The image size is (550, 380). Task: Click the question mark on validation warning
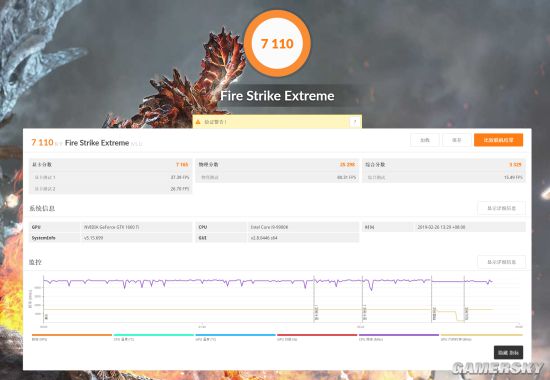355,122
